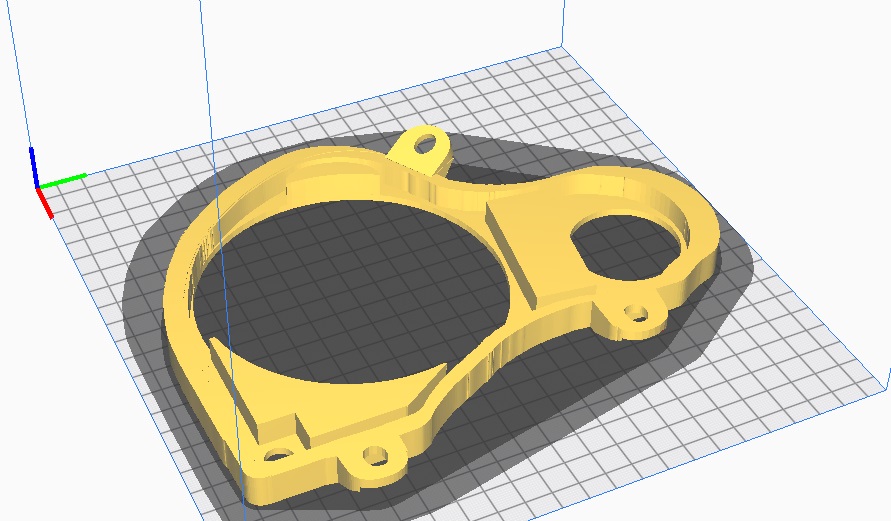Click the bottom center mounting hole
The image size is (891, 521).
point(376,458)
